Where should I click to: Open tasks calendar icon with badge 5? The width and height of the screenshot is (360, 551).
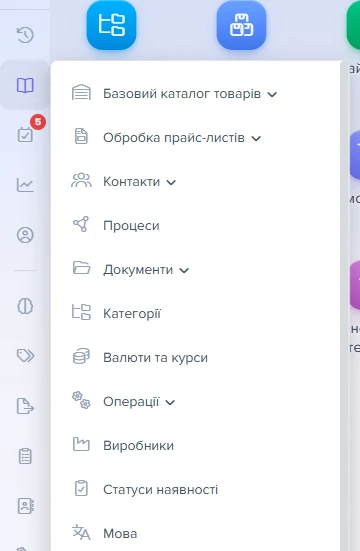[x=25, y=134]
